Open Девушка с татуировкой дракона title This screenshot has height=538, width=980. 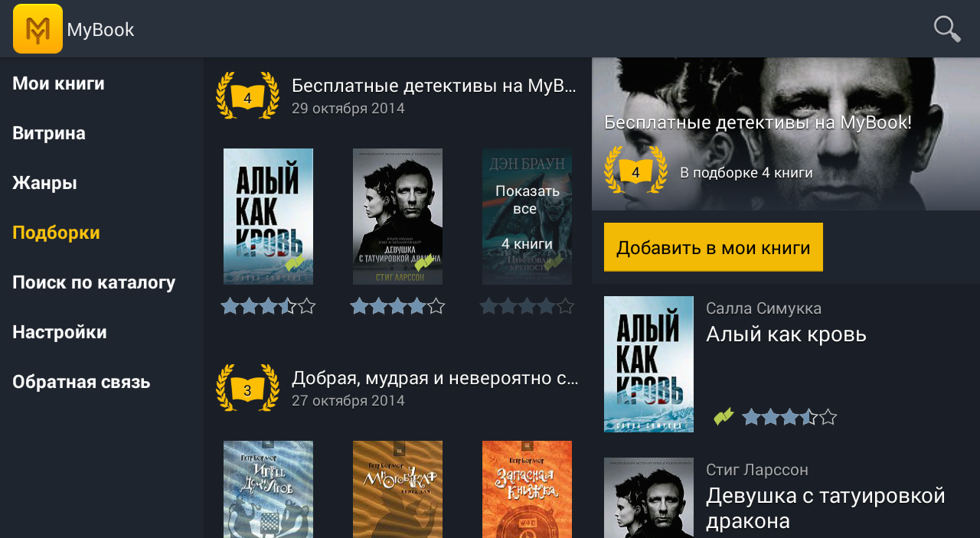[x=826, y=508]
